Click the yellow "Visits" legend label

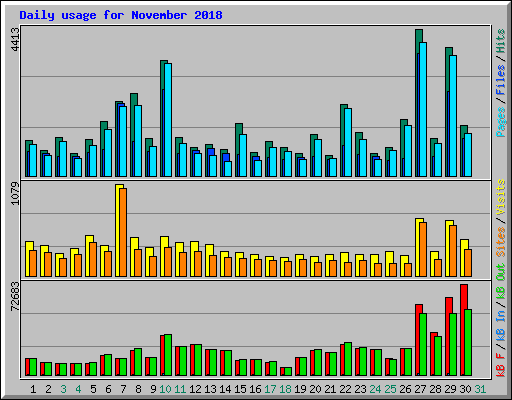501,197
